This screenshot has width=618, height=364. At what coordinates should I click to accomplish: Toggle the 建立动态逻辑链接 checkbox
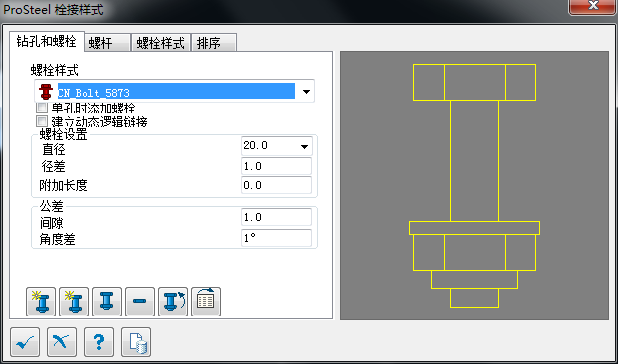click(42, 121)
